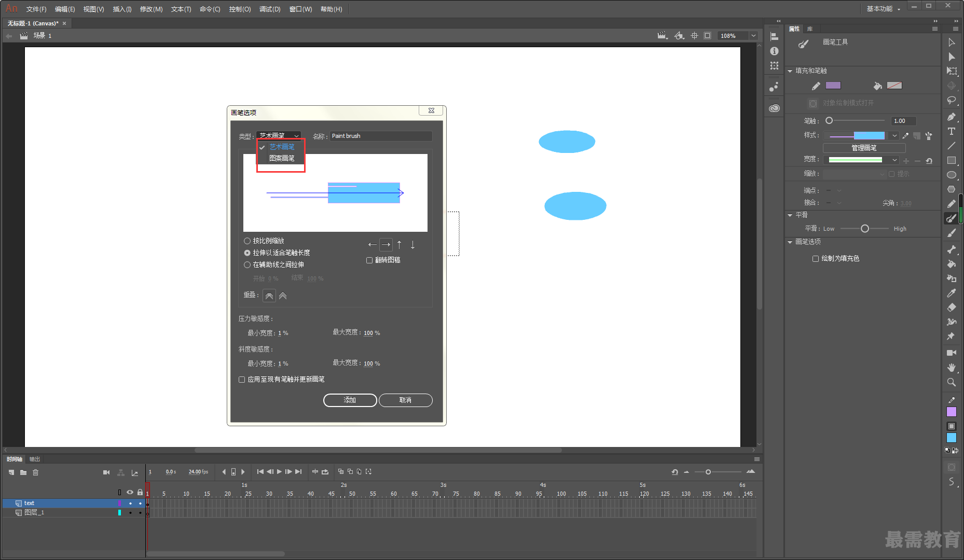Select the Eyedropper tool
The image size is (964, 560).
[952, 293]
